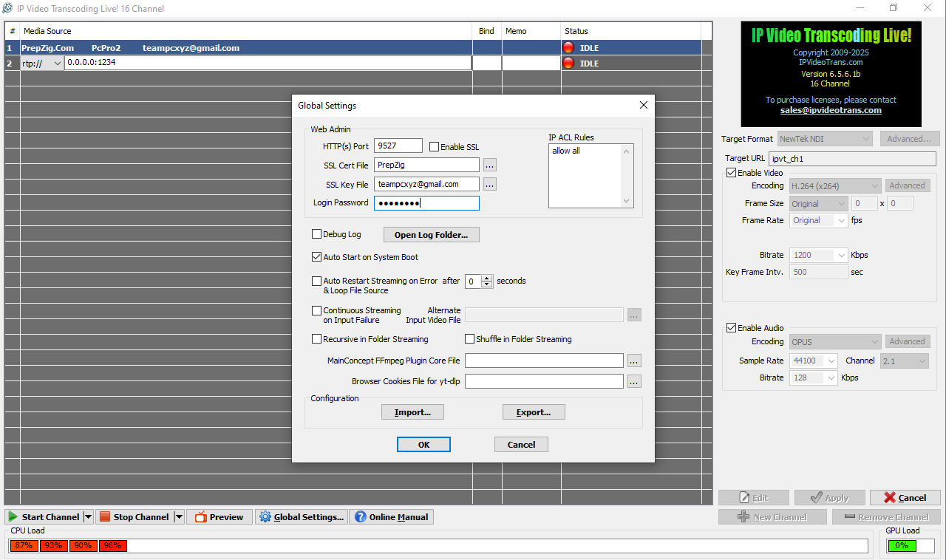Screen dimensions: 946x560
Task: Click the Export configuration button
Action: (x=534, y=412)
